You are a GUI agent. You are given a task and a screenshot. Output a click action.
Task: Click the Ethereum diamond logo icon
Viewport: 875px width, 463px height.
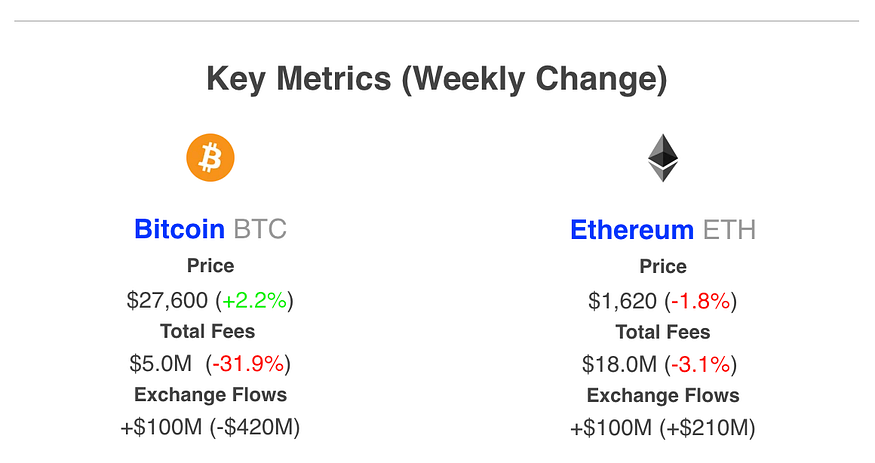pyautogui.click(x=663, y=158)
